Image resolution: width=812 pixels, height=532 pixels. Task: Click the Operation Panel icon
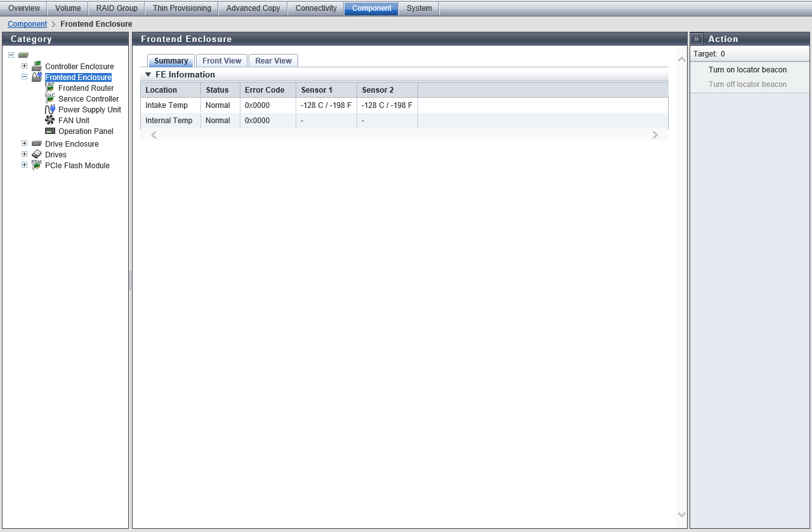(50, 131)
